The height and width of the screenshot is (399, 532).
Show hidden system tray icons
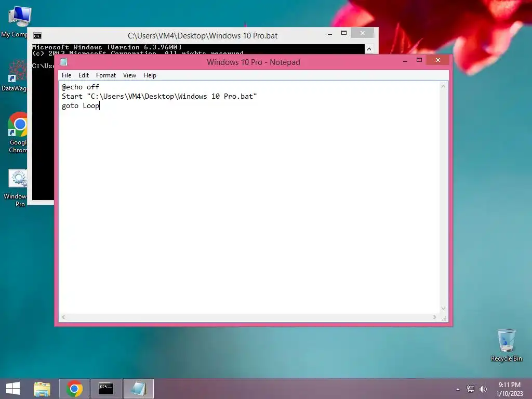(458, 389)
